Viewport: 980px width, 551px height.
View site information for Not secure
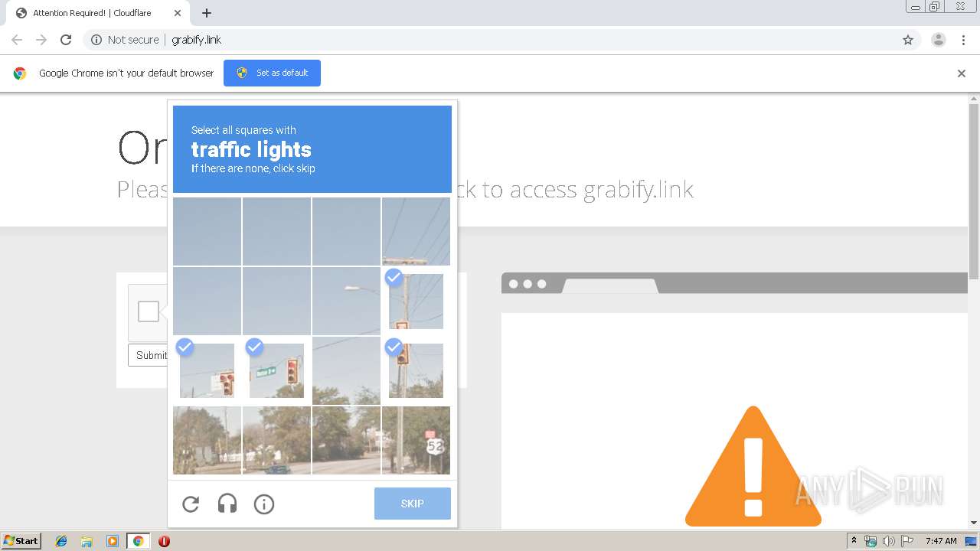pyautogui.click(x=125, y=40)
